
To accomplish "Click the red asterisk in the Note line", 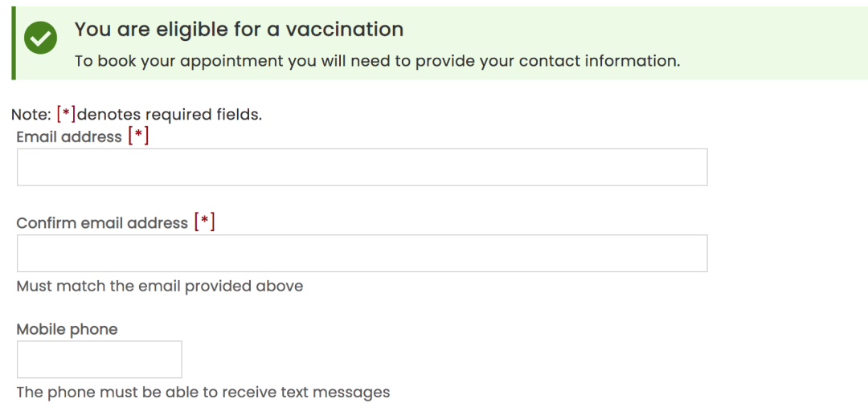I will click(x=66, y=114).
